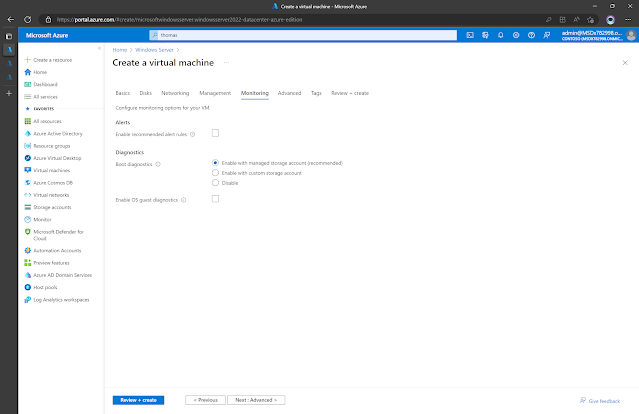Image resolution: width=639 pixels, height=414 pixels.
Task: Click the Review + create button
Action: pos(139,400)
